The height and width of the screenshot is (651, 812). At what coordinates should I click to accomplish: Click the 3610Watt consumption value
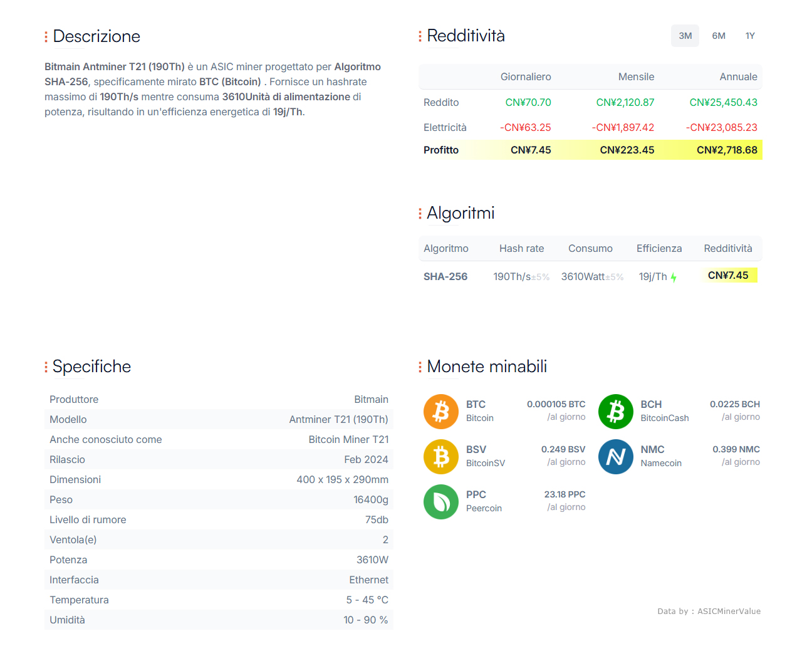583,277
